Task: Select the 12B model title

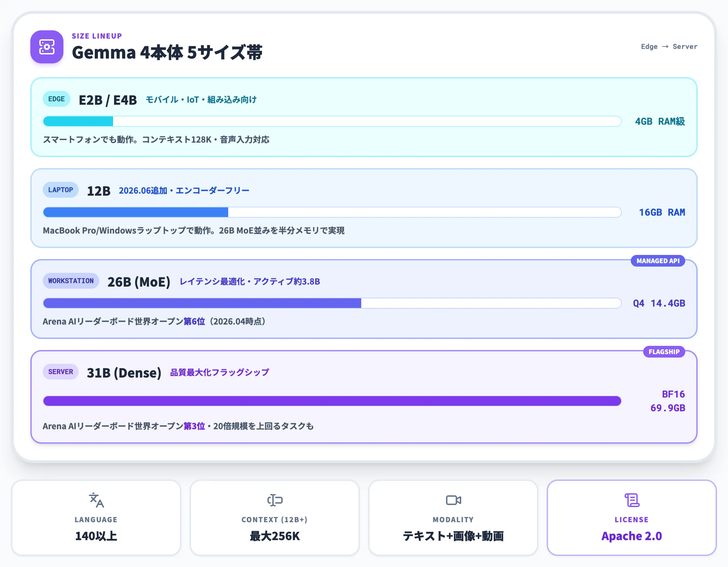Action: coord(99,191)
